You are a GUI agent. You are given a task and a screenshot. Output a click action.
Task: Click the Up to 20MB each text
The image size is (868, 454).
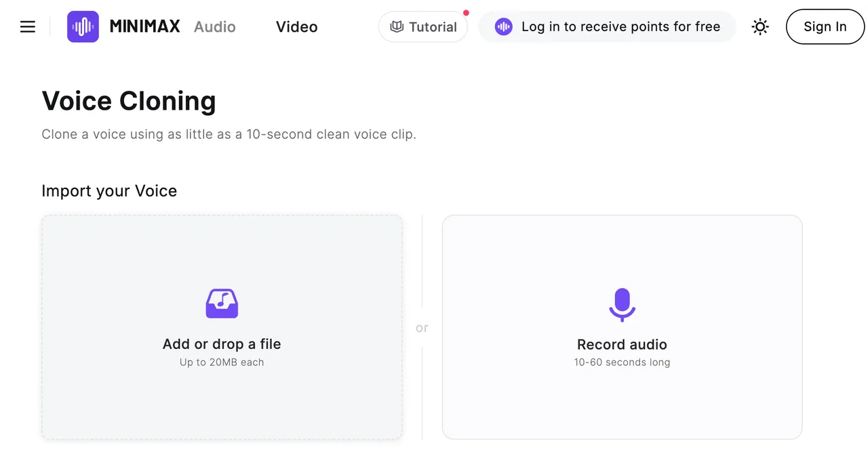point(222,363)
